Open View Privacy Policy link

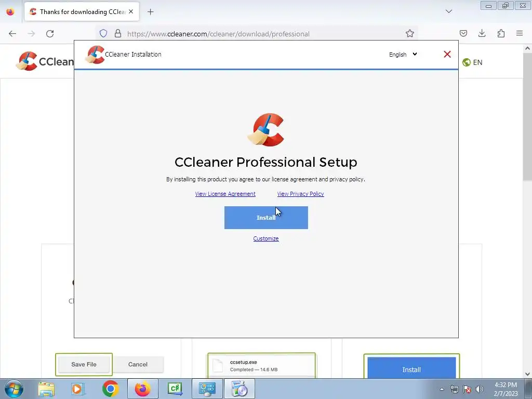click(301, 194)
